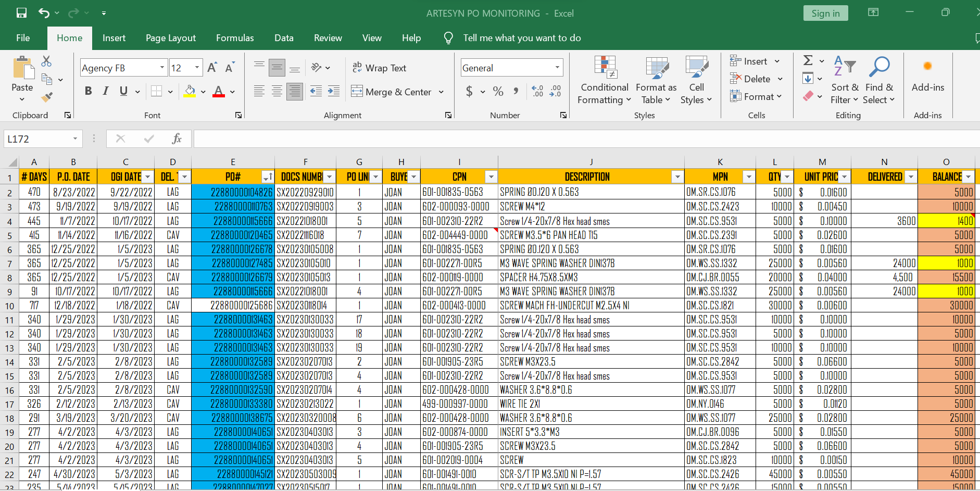The width and height of the screenshot is (980, 491).
Task: Click the Increase Font Size icon
Action: (x=212, y=68)
